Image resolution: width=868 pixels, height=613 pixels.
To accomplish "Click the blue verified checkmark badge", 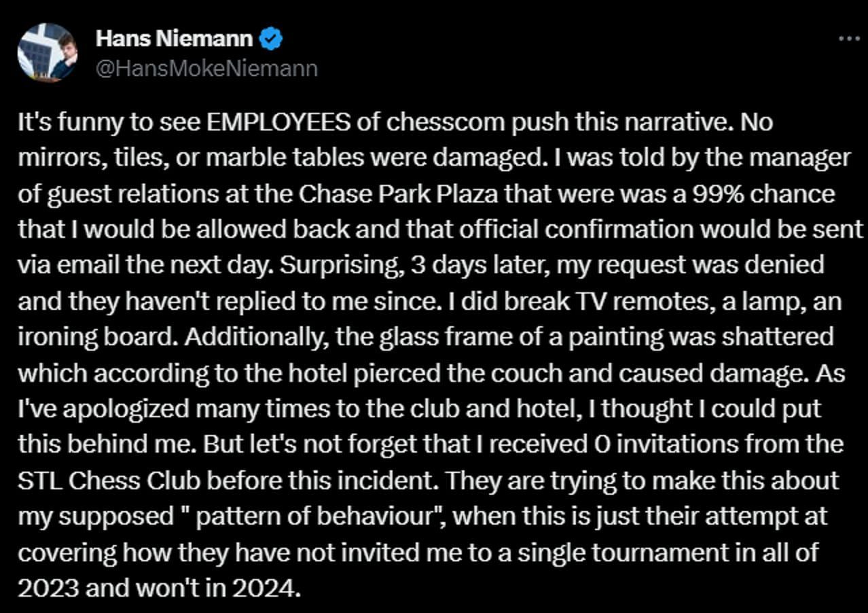I will (x=271, y=39).
